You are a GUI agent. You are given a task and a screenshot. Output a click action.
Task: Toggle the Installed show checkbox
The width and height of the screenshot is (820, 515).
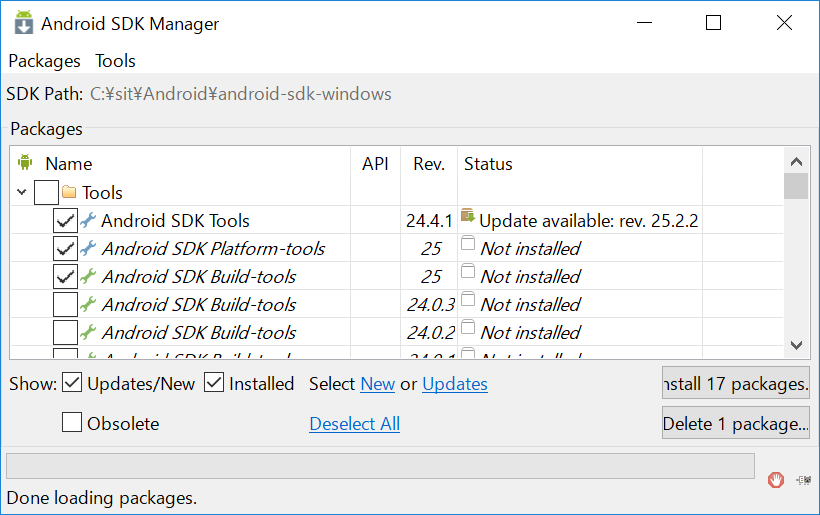coord(214,383)
